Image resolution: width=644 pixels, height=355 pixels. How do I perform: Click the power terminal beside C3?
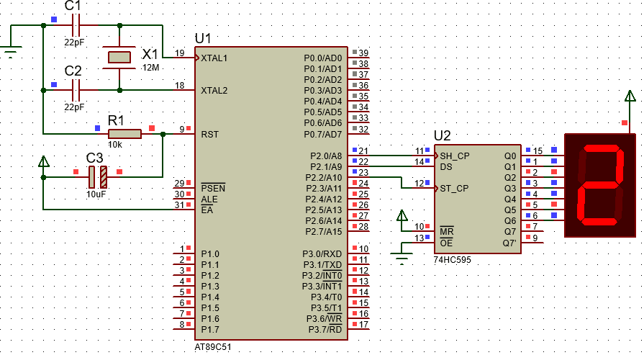pyautogui.click(x=44, y=161)
